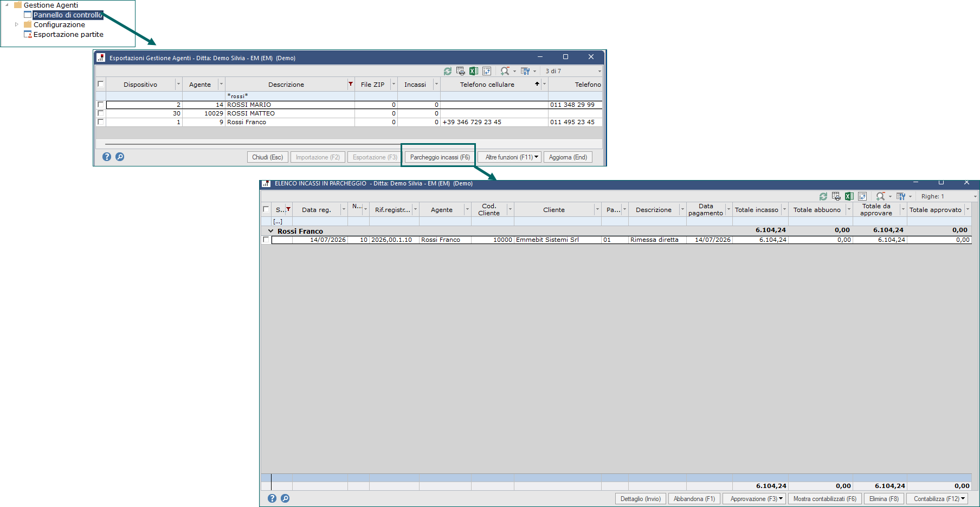Click Elimina (F8) button
Screen dimensions: 980x507
(884, 499)
